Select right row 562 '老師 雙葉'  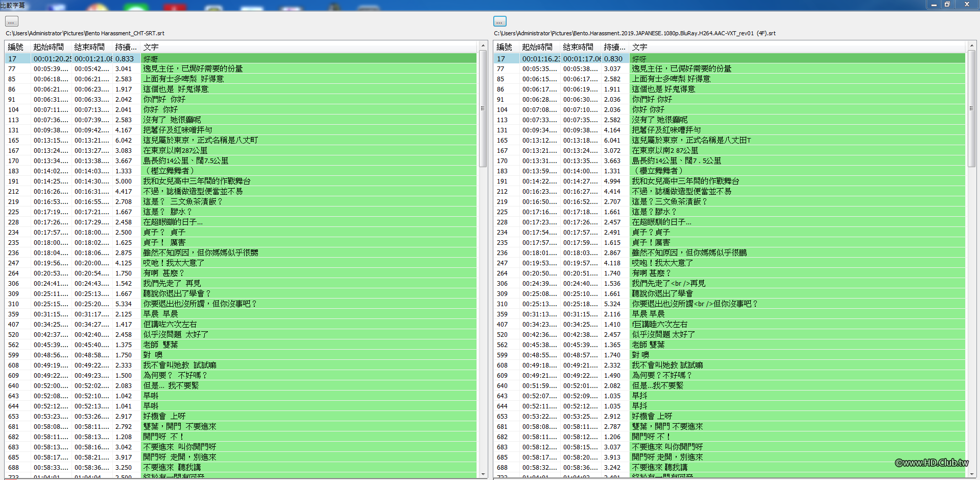729,345
